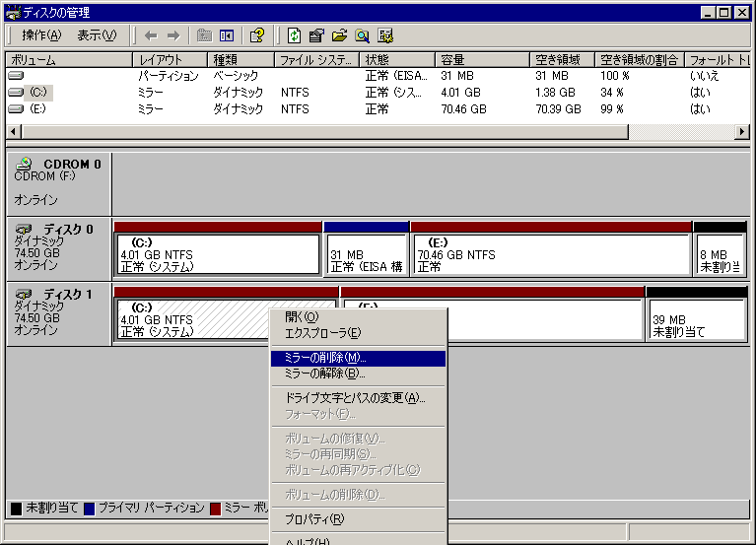Screen dimensions: 756x545
Task: Click right arrow of volume list scrollbar
Action: (x=741, y=131)
